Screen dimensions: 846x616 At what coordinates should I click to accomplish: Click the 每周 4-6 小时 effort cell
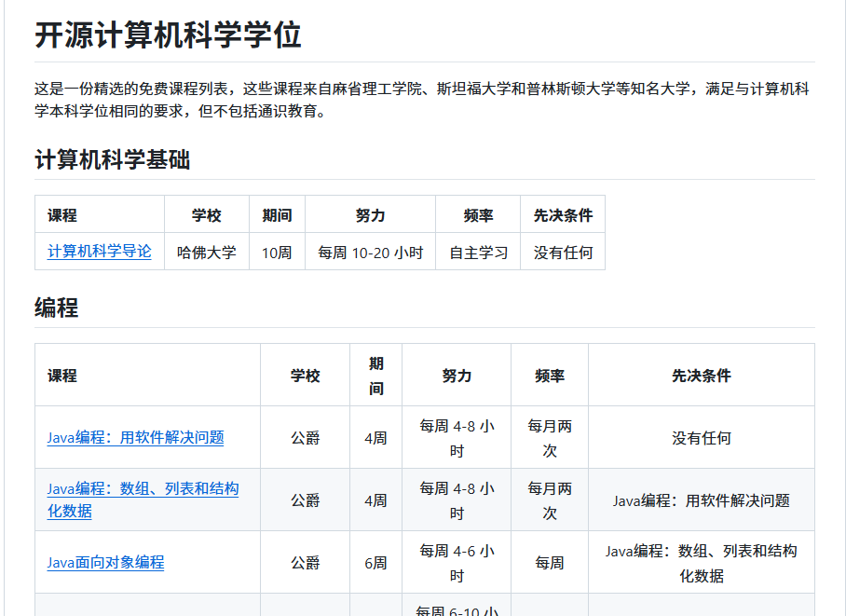(457, 563)
